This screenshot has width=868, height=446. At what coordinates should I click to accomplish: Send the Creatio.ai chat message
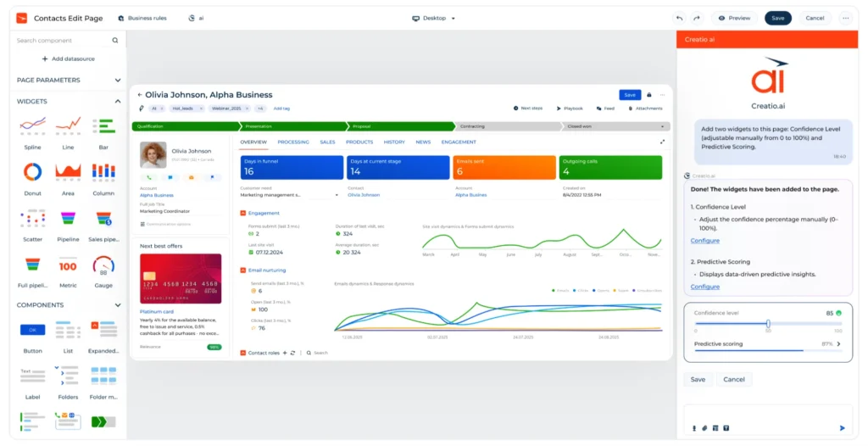(842, 427)
